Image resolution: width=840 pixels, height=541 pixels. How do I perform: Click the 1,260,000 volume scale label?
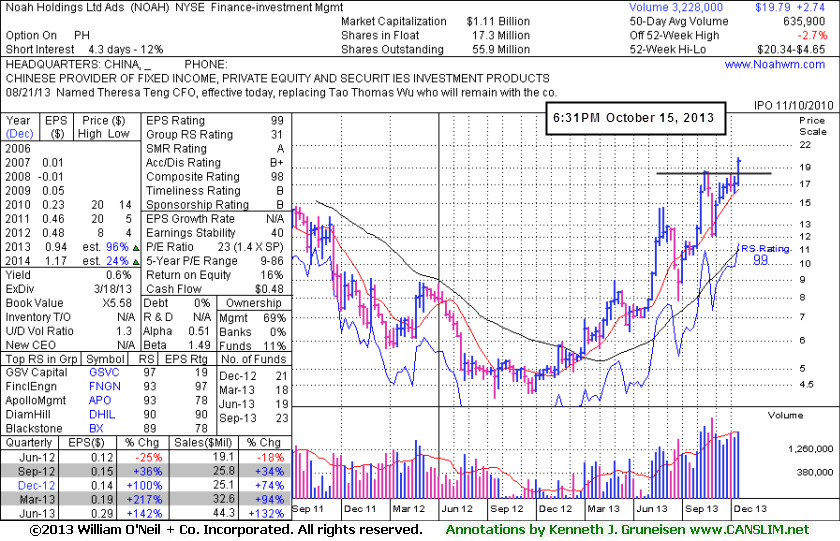coord(810,449)
